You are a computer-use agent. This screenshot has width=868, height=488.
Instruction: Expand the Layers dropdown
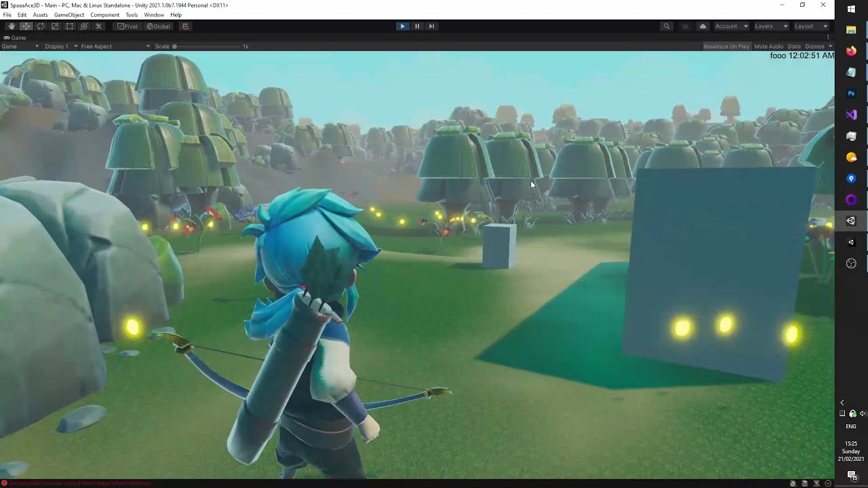tap(771, 26)
